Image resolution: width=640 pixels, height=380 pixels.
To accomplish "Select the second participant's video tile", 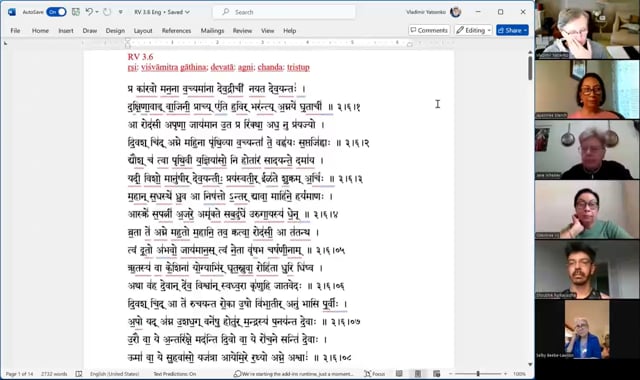I will click(x=587, y=89).
